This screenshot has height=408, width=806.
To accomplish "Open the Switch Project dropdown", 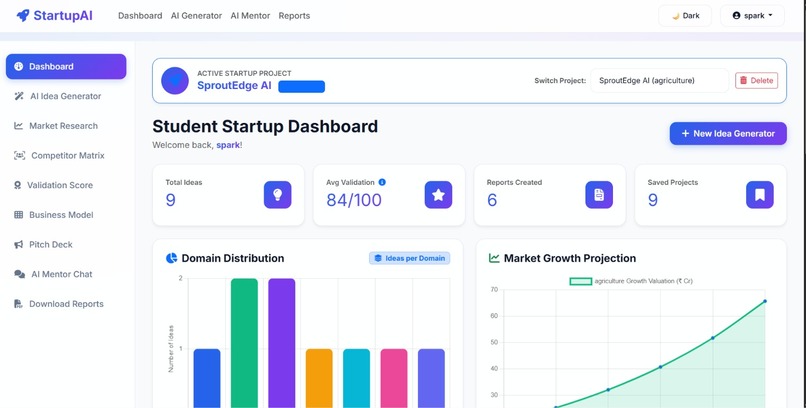I will pos(660,81).
